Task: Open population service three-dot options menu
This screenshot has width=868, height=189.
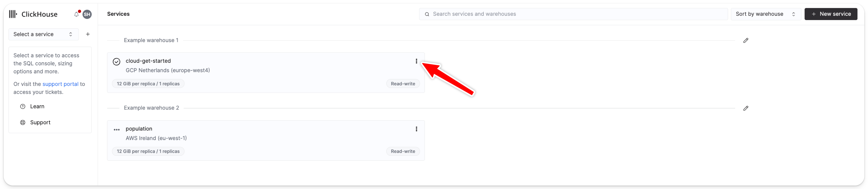Action: point(417,129)
